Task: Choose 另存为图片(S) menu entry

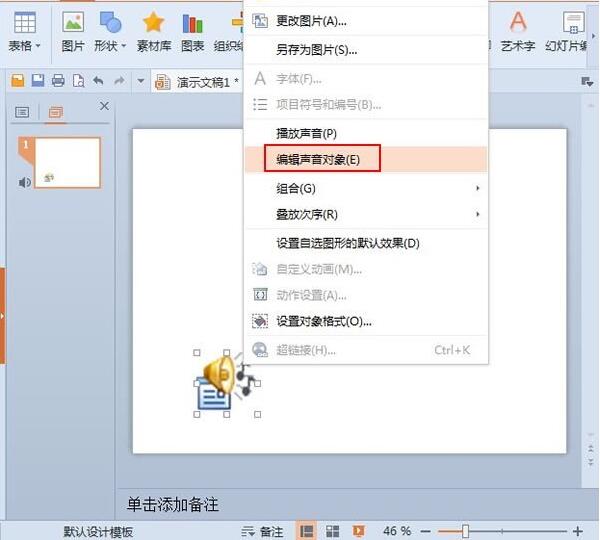Action: 365,50
